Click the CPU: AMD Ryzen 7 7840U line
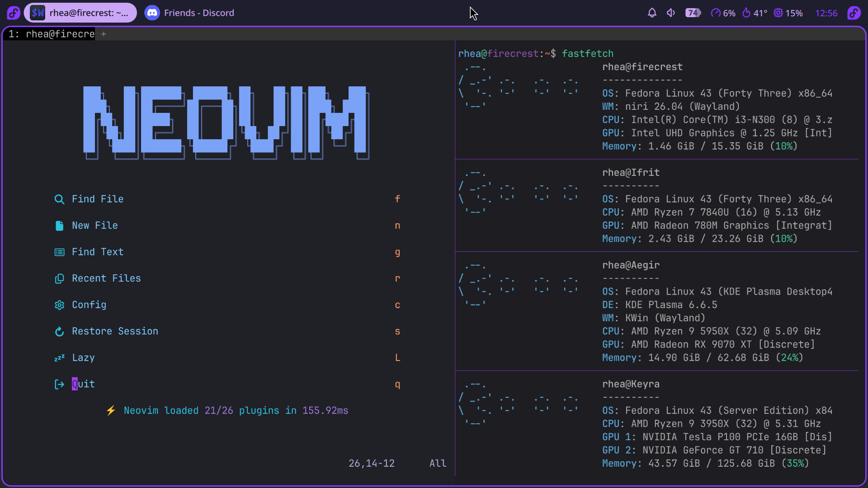Image resolution: width=868 pixels, height=488 pixels. (x=712, y=212)
